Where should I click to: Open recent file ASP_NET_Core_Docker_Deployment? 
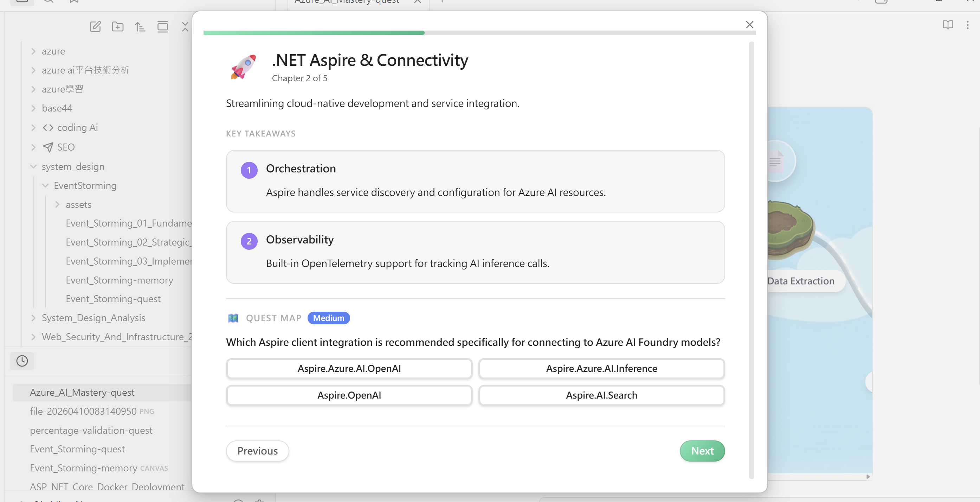click(x=107, y=487)
